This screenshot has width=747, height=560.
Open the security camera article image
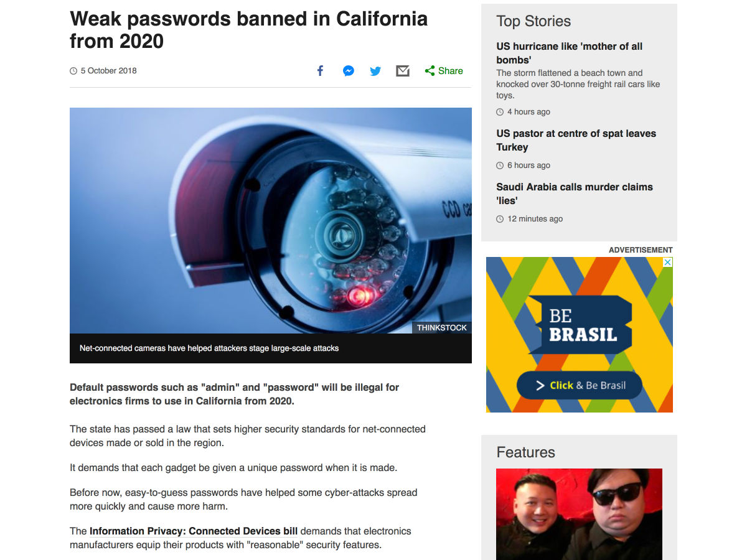point(271,220)
